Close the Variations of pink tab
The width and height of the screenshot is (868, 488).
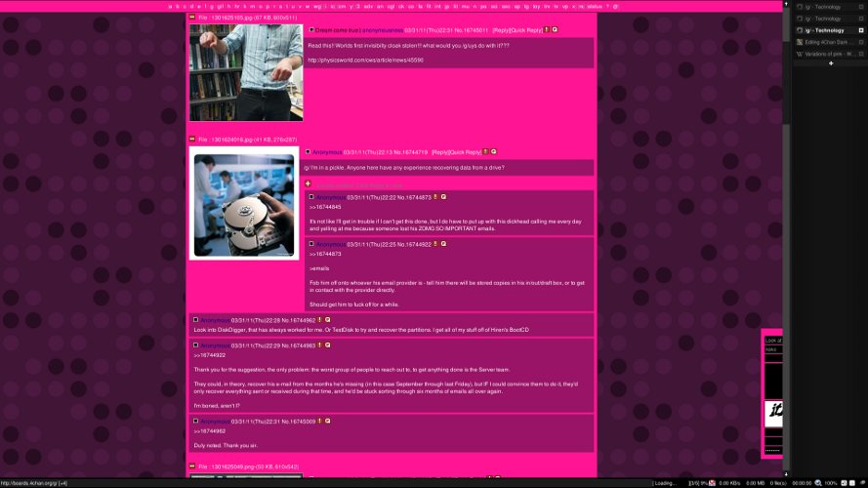coord(861,54)
